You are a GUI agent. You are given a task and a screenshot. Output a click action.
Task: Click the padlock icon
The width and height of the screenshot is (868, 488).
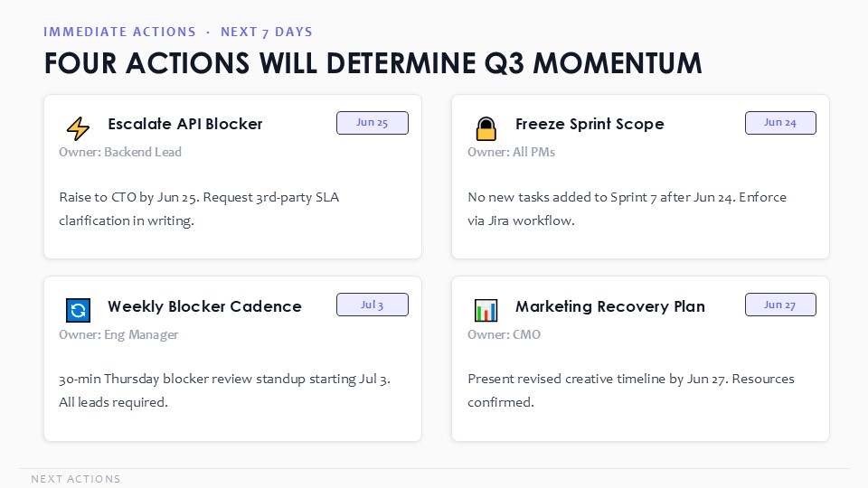pos(486,128)
